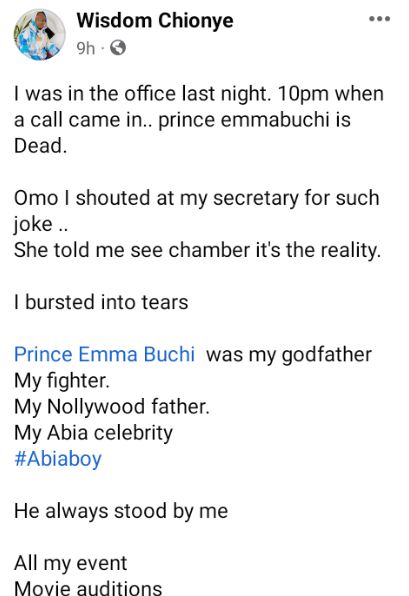Click the "was my godfather" text
Viewport: 409px width, 596px height.
tap(289, 355)
